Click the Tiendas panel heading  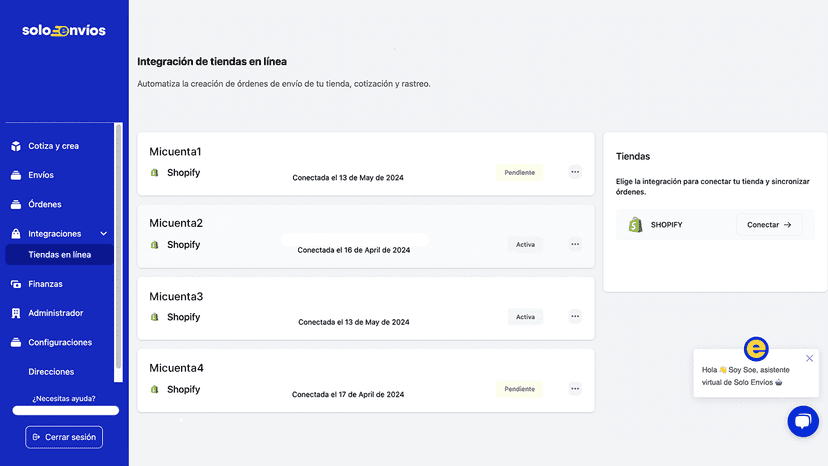(x=633, y=156)
